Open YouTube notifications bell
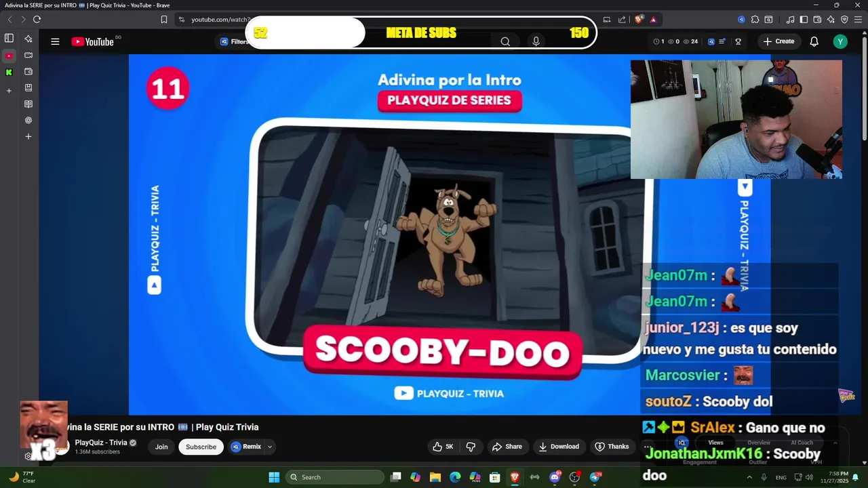This screenshot has width=868, height=488. tap(814, 41)
